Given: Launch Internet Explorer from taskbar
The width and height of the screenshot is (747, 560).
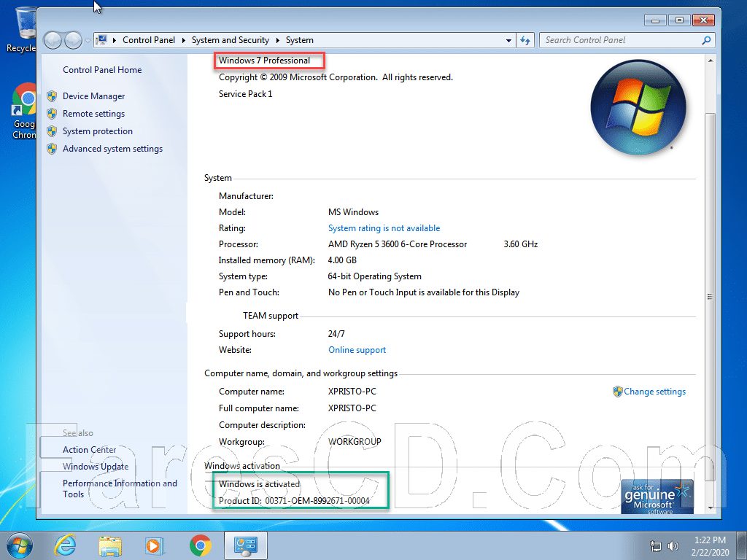Looking at the screenshot, I should 65,545.
